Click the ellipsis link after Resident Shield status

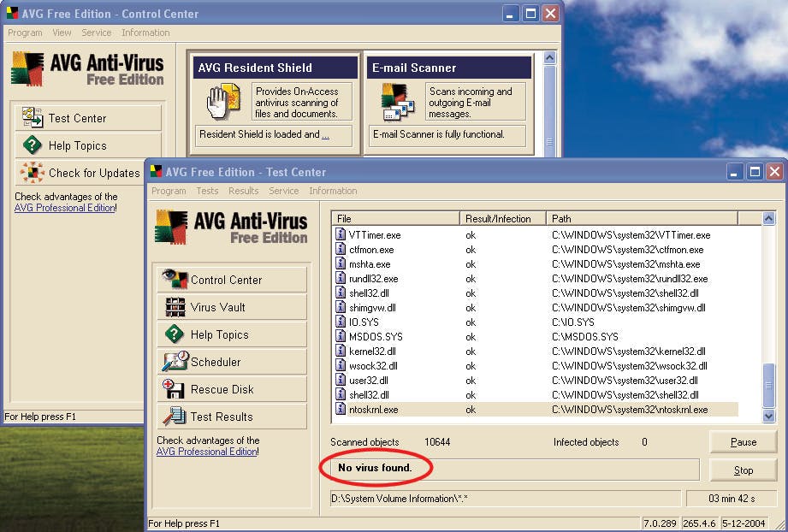325,134
